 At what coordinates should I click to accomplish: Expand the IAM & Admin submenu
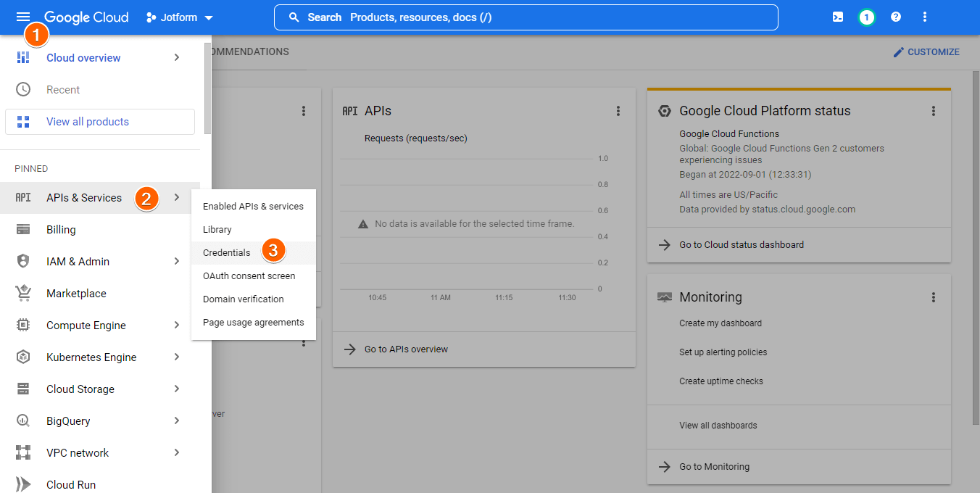pos(177,262)
